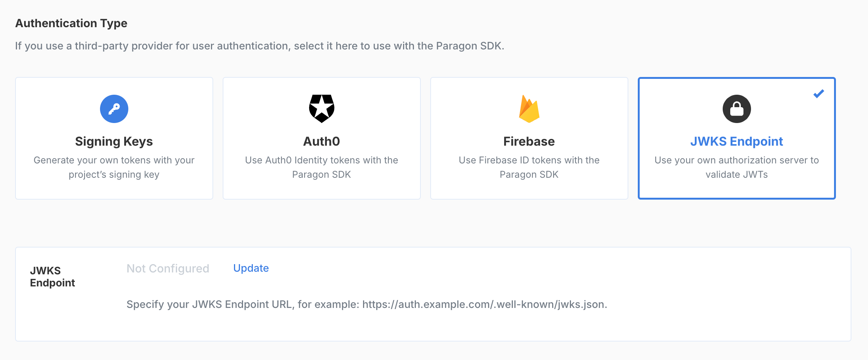
Task: Click the blue key icon for Signing Keys
Action: pyautogui.click(x=114, y=109)
